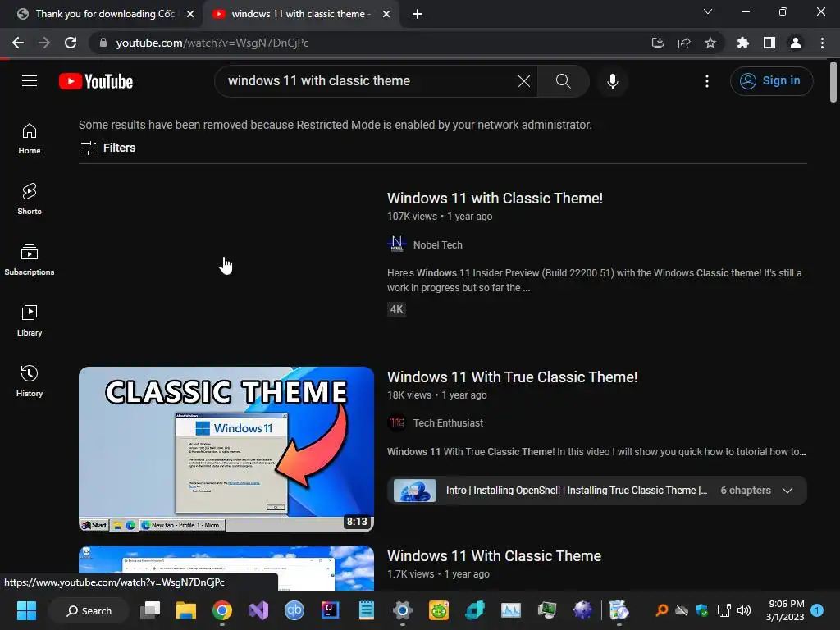Visit Nobel Tech channel

438,244
